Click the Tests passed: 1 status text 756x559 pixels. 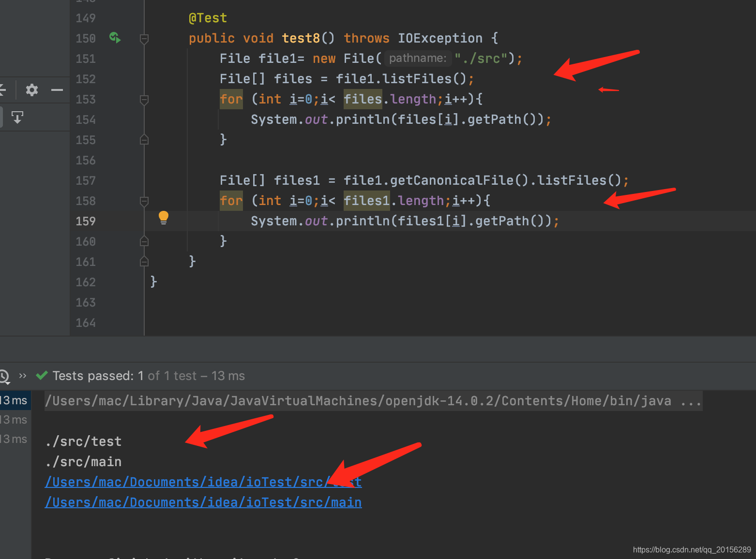[x=98, y=376]
